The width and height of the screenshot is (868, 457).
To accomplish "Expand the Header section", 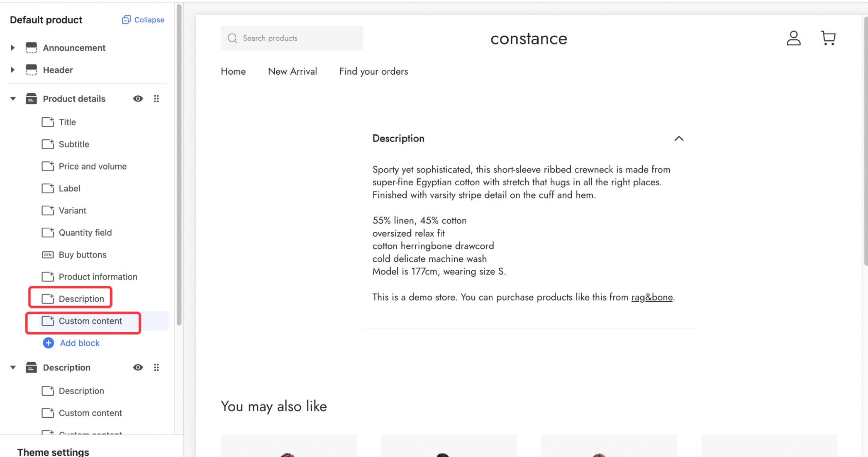I will (x=13, y=70).
